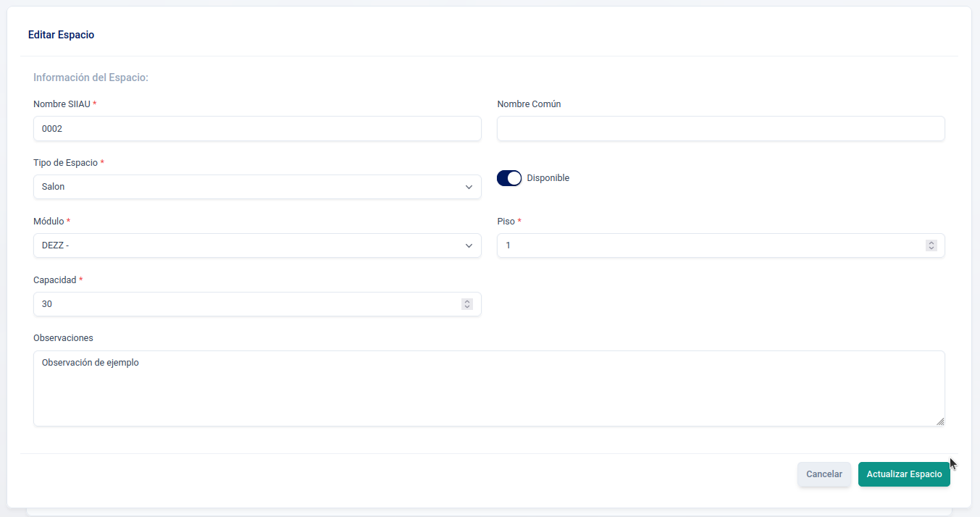Focus the Nombre SIIAU input field
This screenshot has height=517, width=980.
[257, 128]
